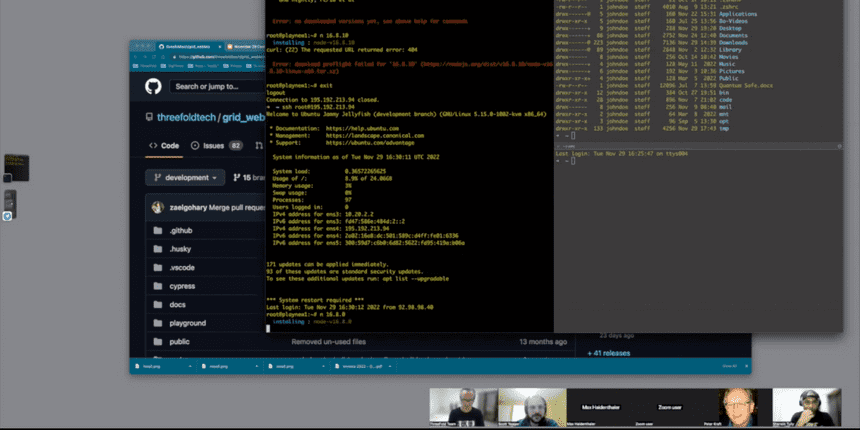Screen dimensions: 860x430
Task: Click the help.ubuntu.com URL in terminal
Action: click(x=362, y=128)
